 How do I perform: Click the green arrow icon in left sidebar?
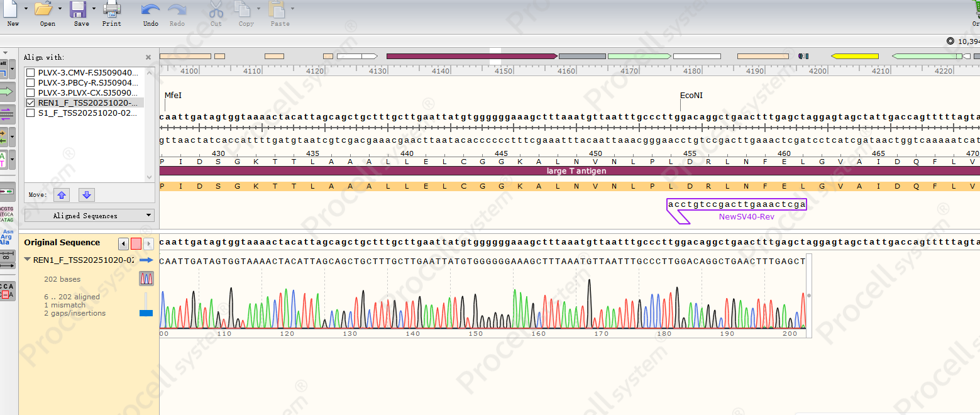(x=6, y=91)
